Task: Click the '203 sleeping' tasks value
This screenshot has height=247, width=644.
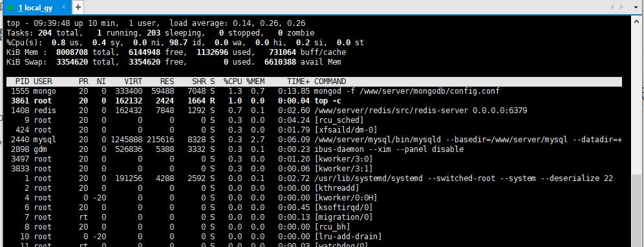Action: coord(175,33)
